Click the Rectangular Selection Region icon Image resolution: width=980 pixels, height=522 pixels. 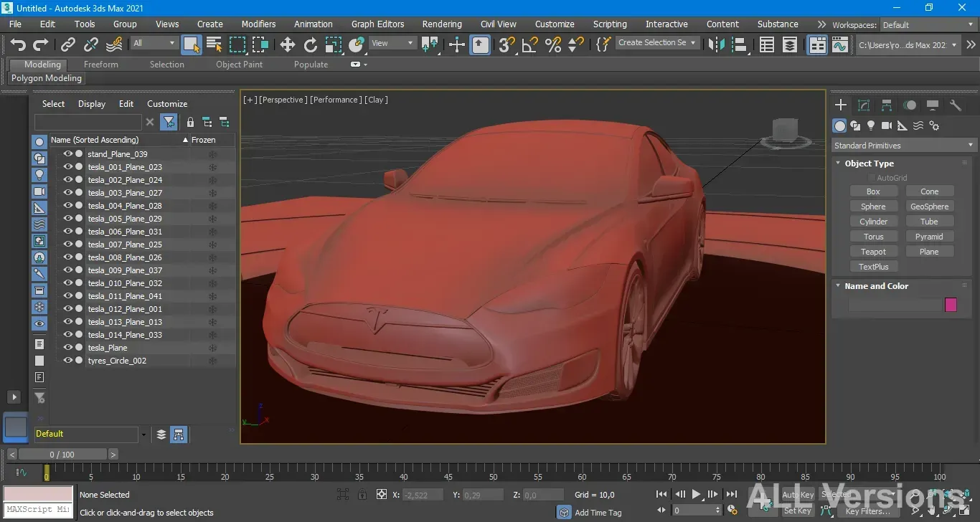click(237, 44)
